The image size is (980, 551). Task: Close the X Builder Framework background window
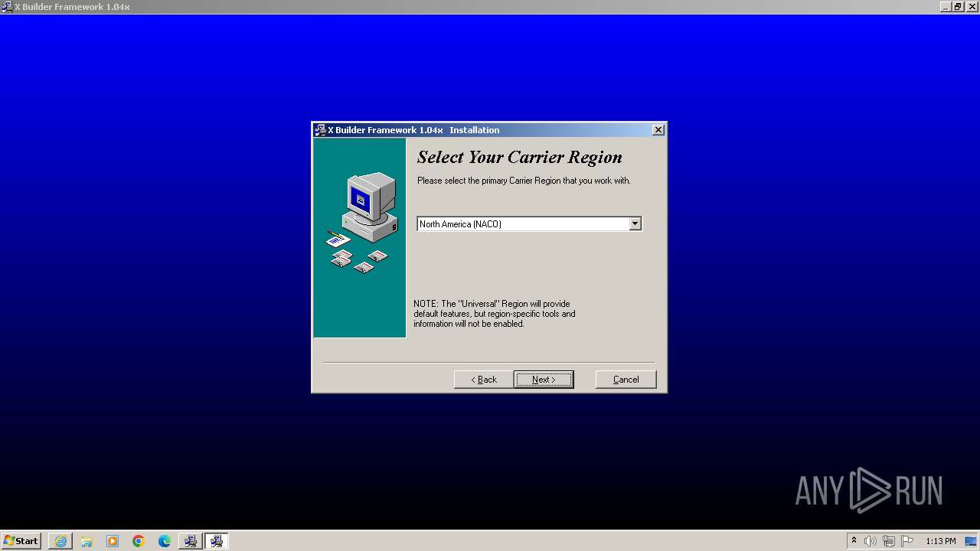pos(971,7)
